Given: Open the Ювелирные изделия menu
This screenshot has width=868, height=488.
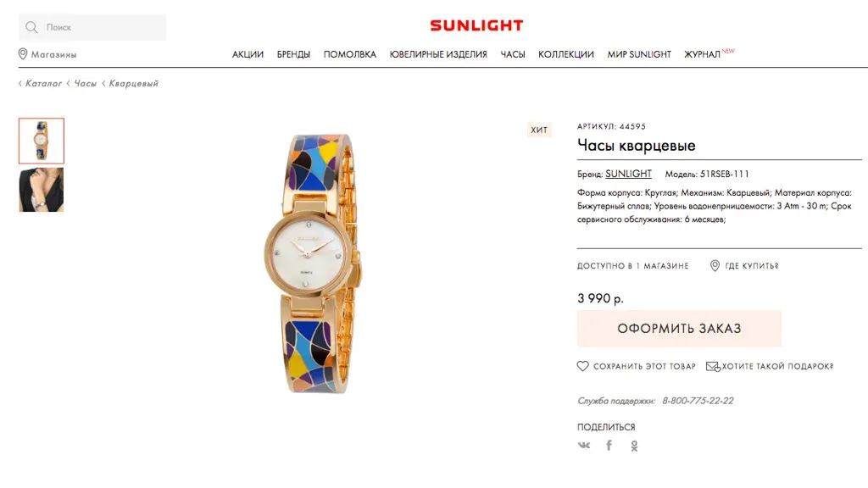Looking at the screenshot, I should pyautogui.click(x=438, y=54).
